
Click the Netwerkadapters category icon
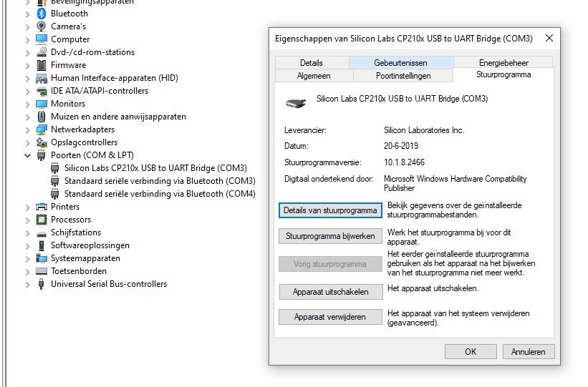tap(42, 129)
